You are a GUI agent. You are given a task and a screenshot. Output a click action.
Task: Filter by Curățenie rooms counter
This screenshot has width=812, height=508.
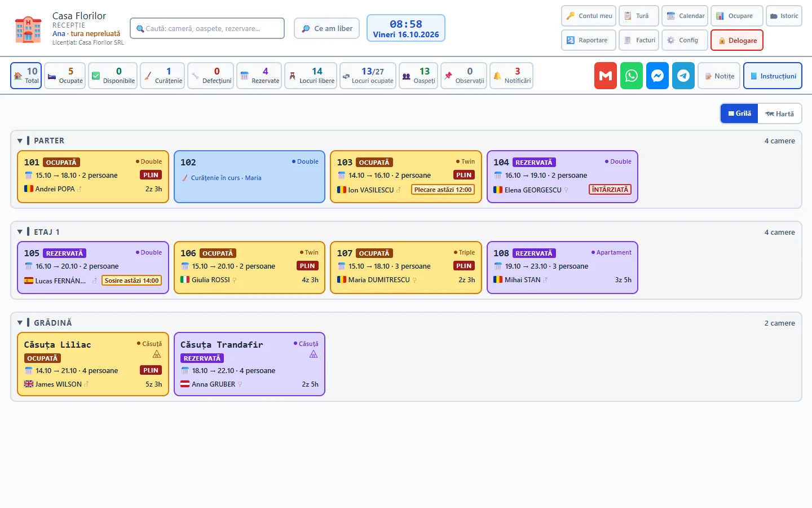click(x=162, y=76)
